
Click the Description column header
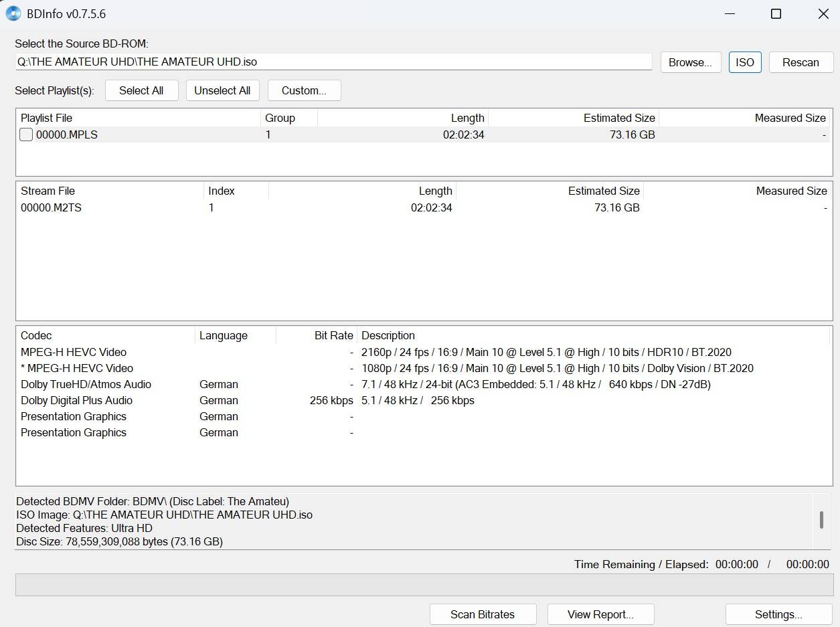pos(594,335)
